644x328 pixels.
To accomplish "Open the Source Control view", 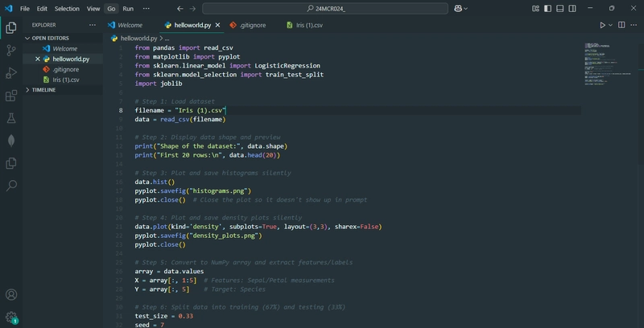I will click(11, 51).
